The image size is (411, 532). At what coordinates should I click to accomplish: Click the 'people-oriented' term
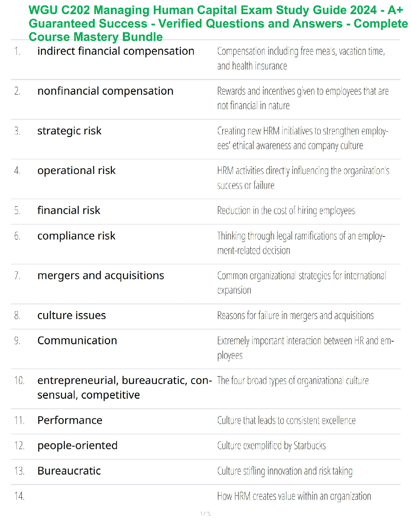coord(78,445)
